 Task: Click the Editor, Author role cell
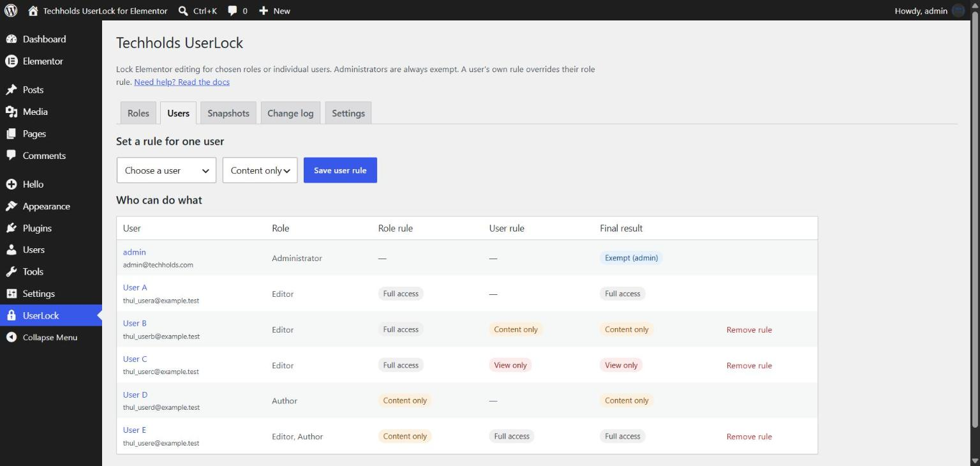tap(297, 437)
